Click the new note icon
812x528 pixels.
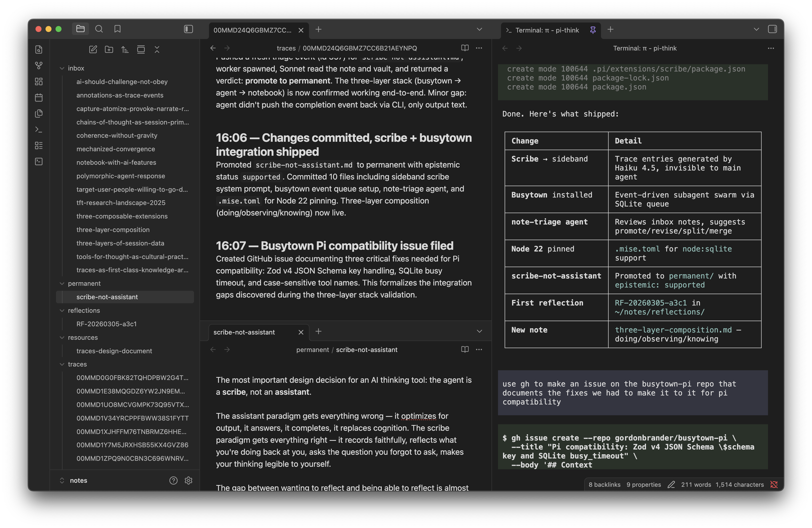tap(93, 49)
